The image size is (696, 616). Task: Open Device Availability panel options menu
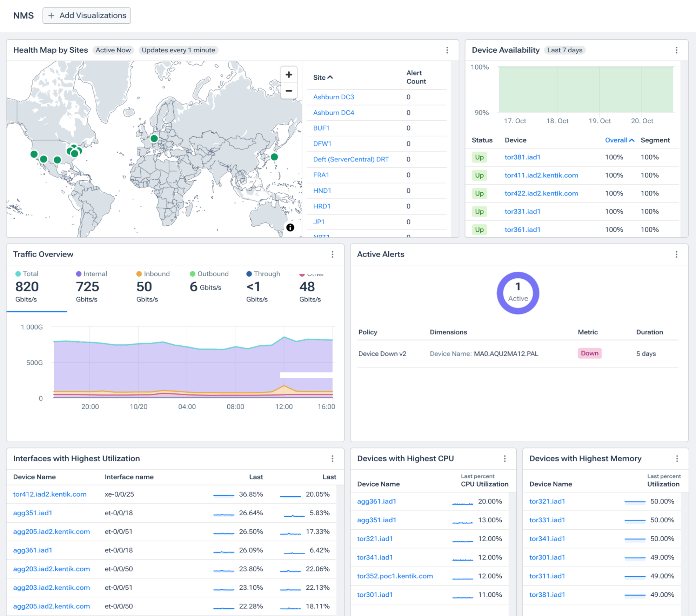pyautogui.click(x=676, y=50)
